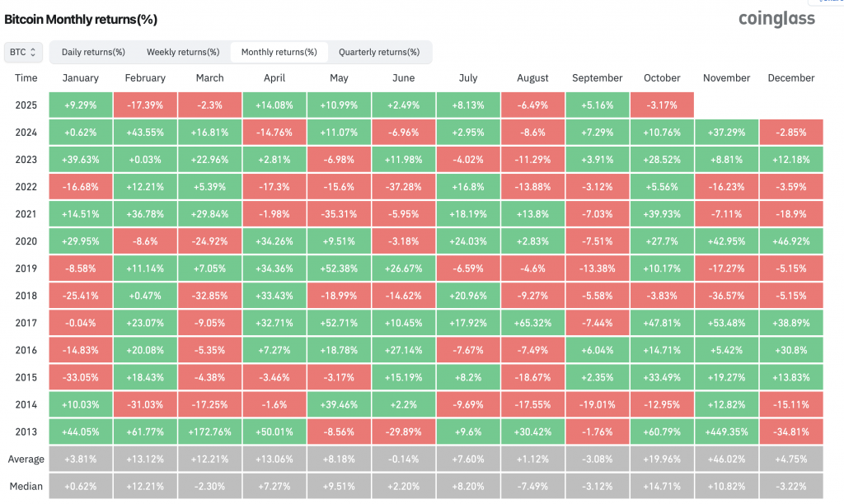Click the BTC dropdown up-down arrows

coord(34,52)
